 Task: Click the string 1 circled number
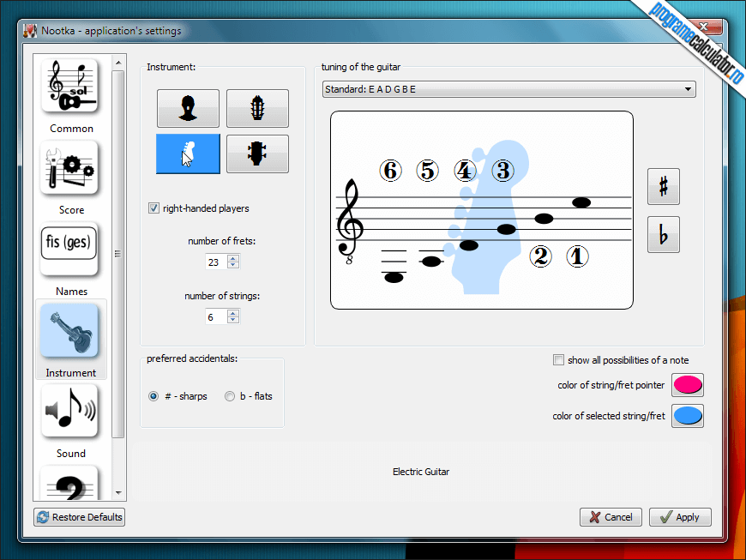tap(578, 256)
